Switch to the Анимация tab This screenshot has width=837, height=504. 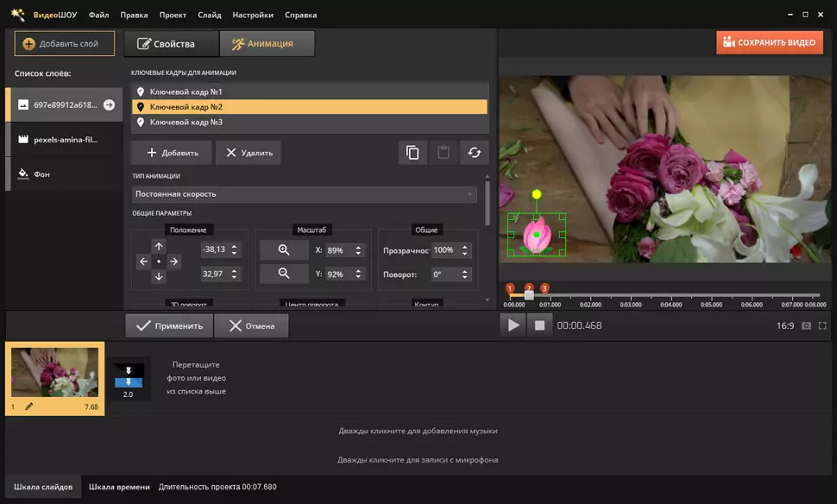tap(267, 44)
